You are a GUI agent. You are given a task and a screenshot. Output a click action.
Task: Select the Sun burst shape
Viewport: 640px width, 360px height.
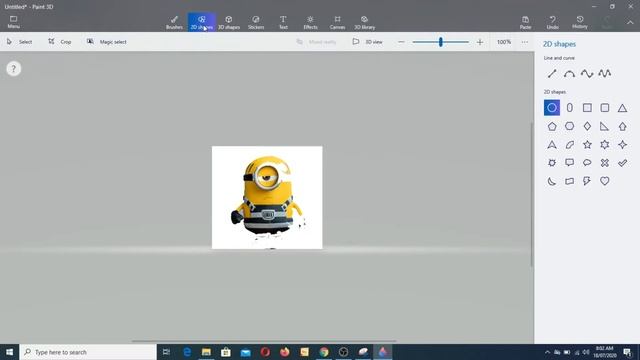pyautogui.click(x=552, y=163)
